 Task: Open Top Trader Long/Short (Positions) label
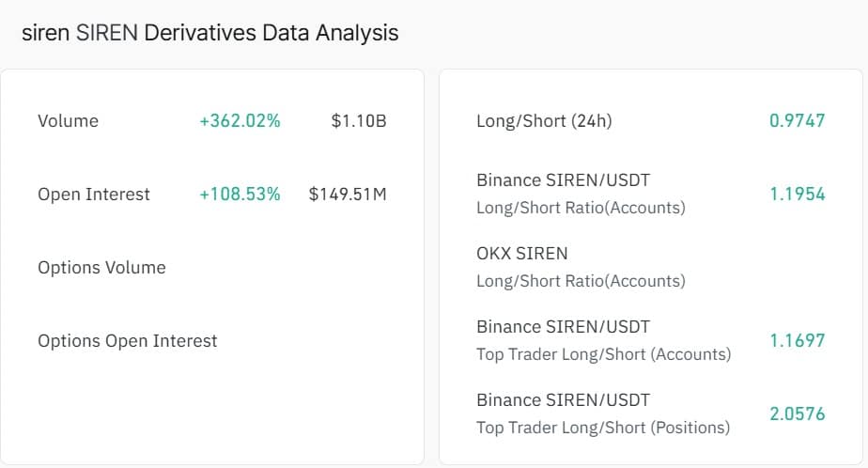(x=603, y=428)
